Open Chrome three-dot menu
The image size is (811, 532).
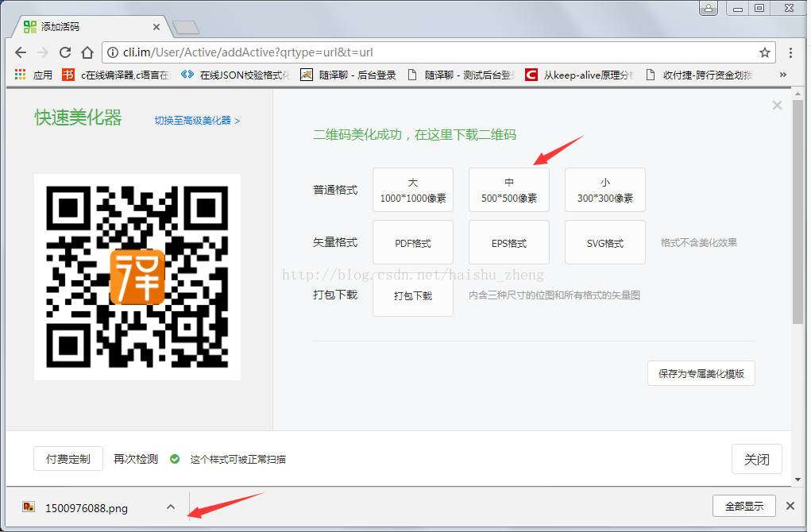click(x=790, y=52)
